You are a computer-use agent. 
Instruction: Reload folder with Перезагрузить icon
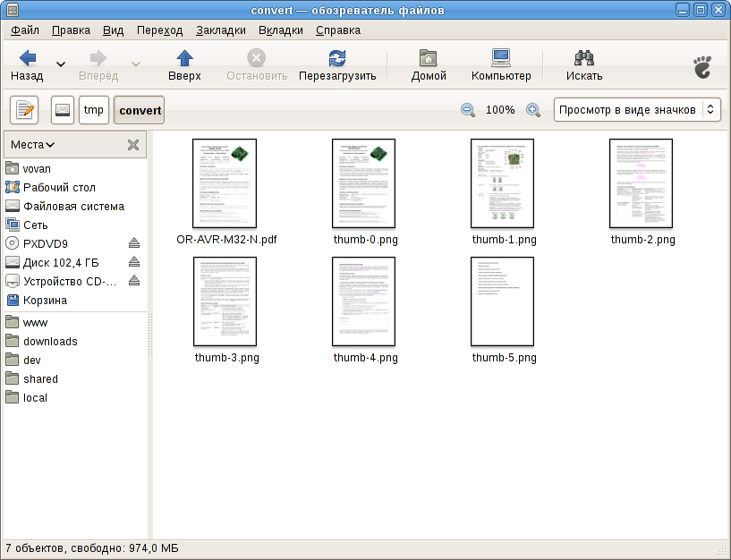[336, 59]
